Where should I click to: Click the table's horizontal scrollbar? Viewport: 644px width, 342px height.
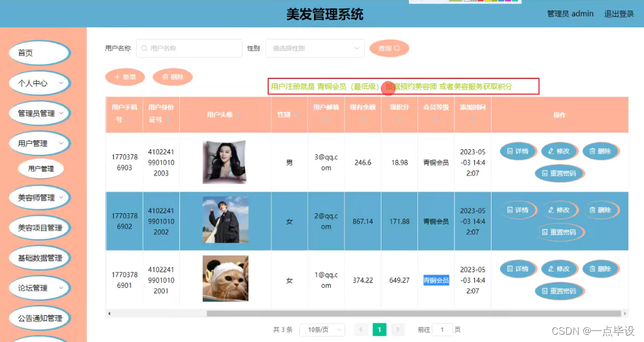(414, 313)
